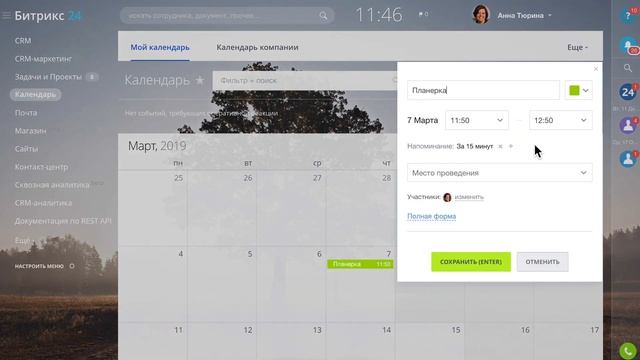
Task: Click the green phone call button
Action: [628, 351]
